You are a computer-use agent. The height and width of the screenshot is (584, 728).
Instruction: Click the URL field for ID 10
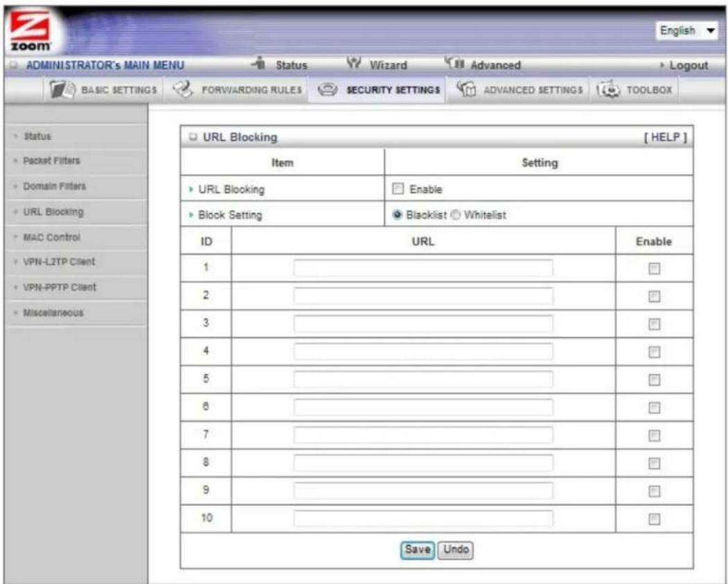[x=423, y=519]
